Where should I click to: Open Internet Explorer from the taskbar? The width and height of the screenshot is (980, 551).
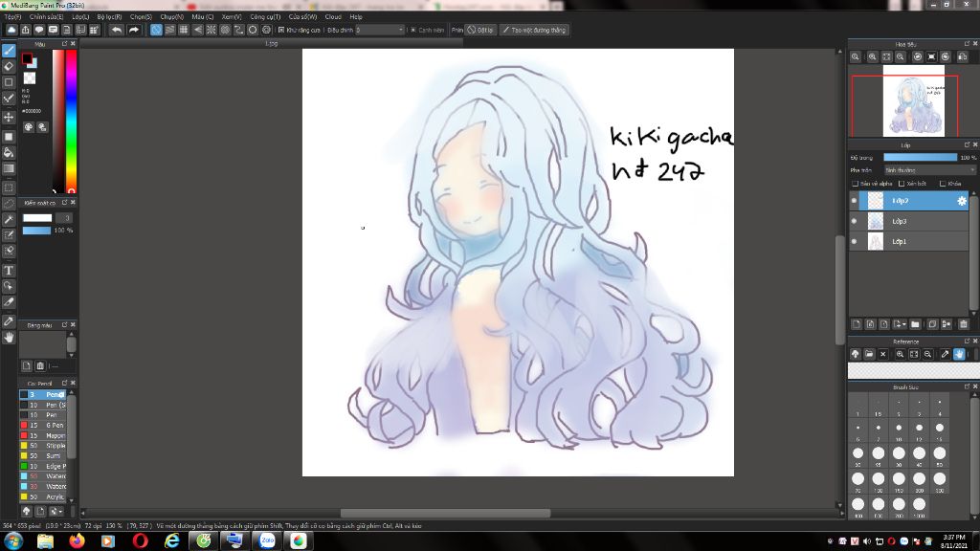(x=172, y=541)
